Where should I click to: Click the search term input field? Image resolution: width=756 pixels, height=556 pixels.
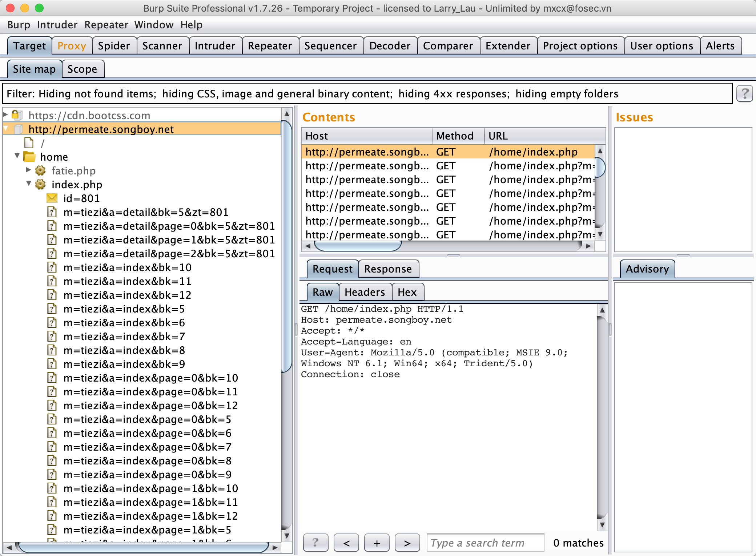(485, 543)
